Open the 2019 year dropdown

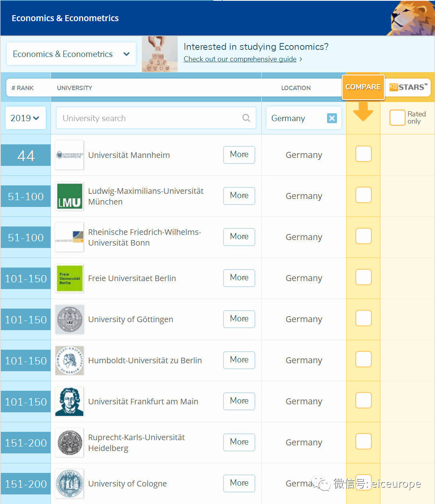pyautogui.click(x=25, y=118)
